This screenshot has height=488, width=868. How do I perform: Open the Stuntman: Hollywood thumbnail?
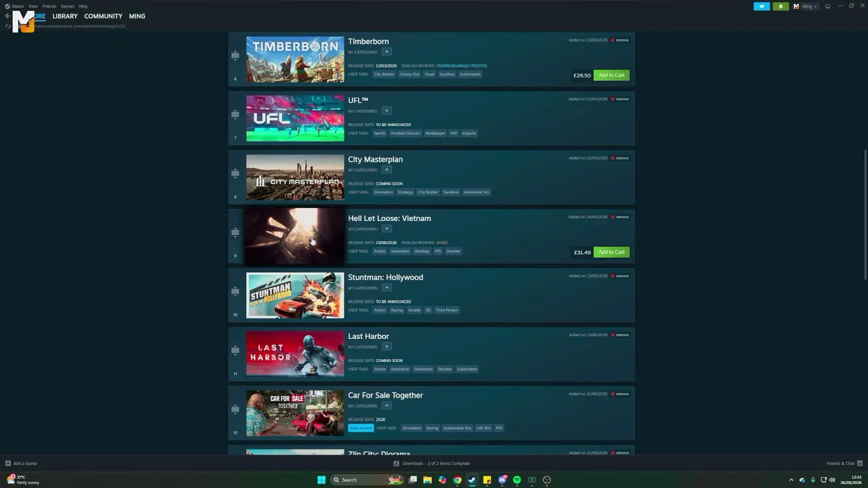(x=295, y=296)
